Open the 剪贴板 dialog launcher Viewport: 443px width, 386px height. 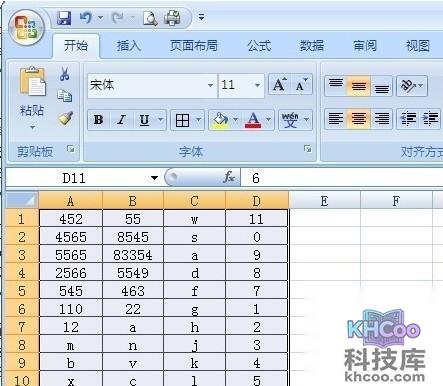(70, 149)
